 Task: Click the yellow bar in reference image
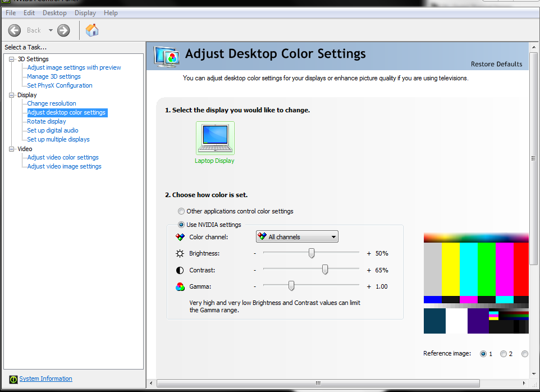(450, 269)
